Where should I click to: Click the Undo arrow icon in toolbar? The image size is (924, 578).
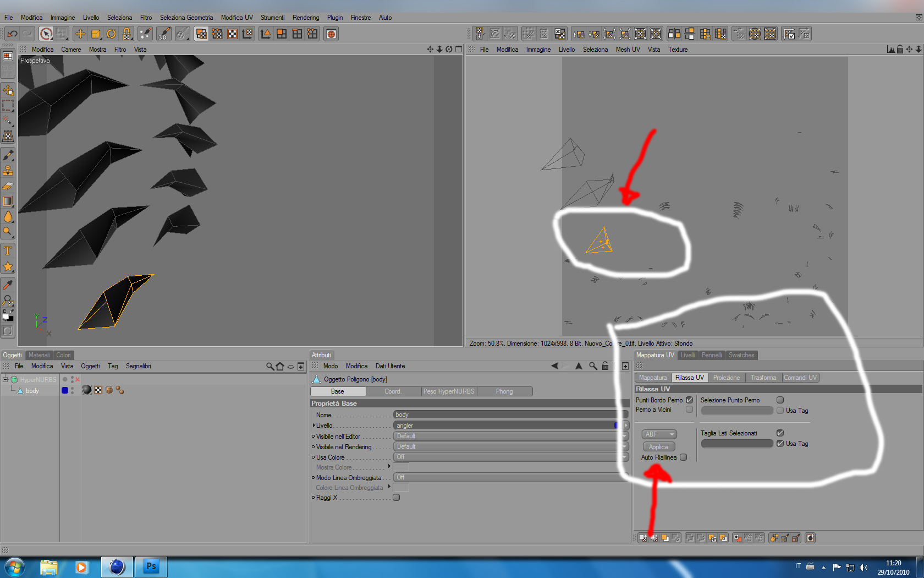12,34
